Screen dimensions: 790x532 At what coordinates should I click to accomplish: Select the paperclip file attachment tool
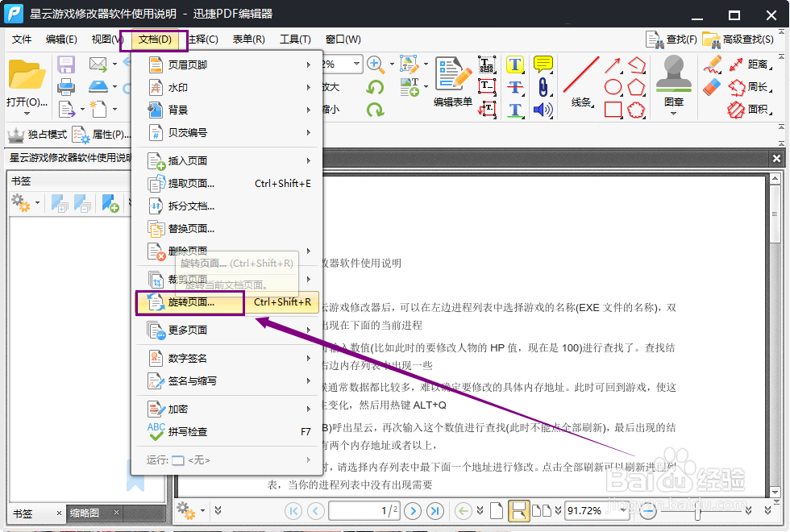543,87
